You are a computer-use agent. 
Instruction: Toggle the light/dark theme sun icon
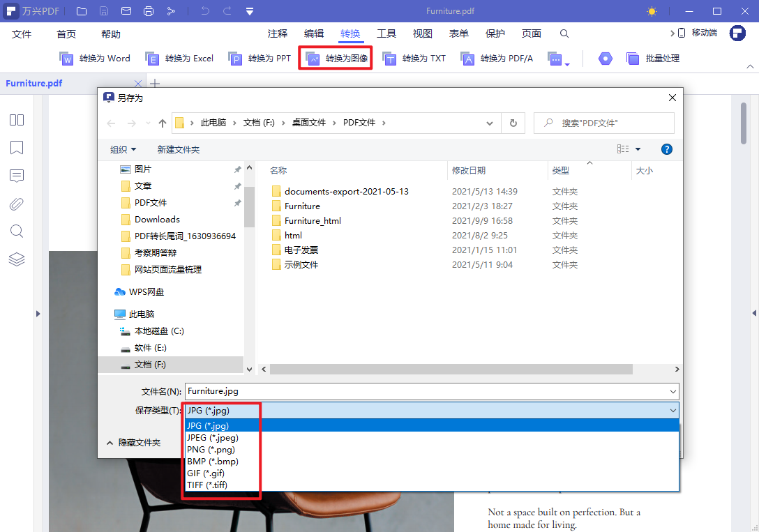tap(652, 11)
